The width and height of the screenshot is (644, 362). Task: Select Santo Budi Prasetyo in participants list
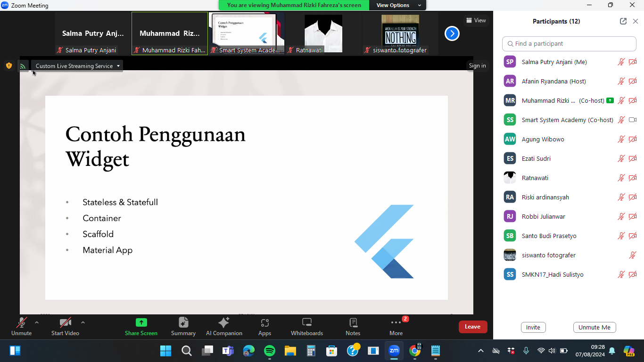click(569, 236)
